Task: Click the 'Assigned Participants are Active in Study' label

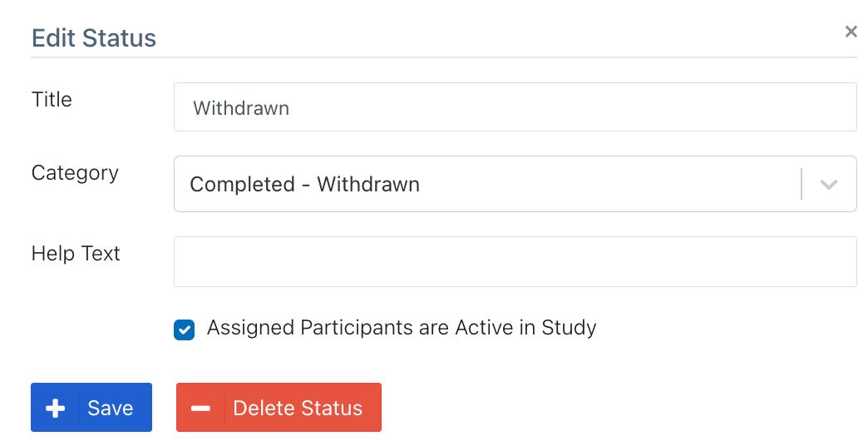Action: coord(402,328)
